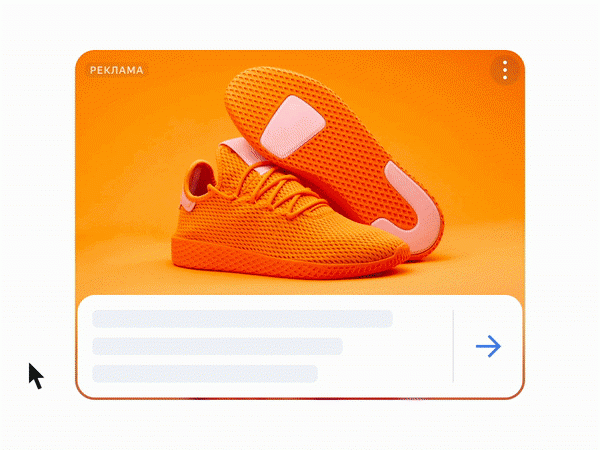Viewport: 600px width, 450px height.
Task: Open the three-dot ad options menu
Action: (505, 70)
